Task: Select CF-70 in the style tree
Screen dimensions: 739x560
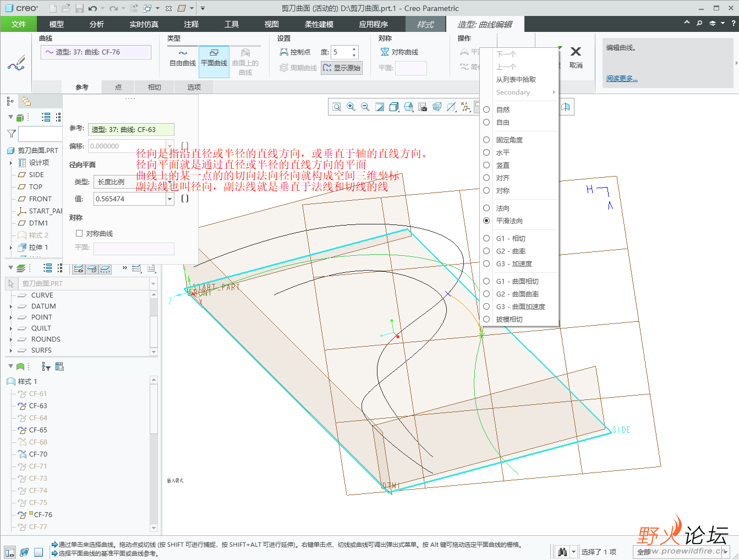Action: coord(38,454)
